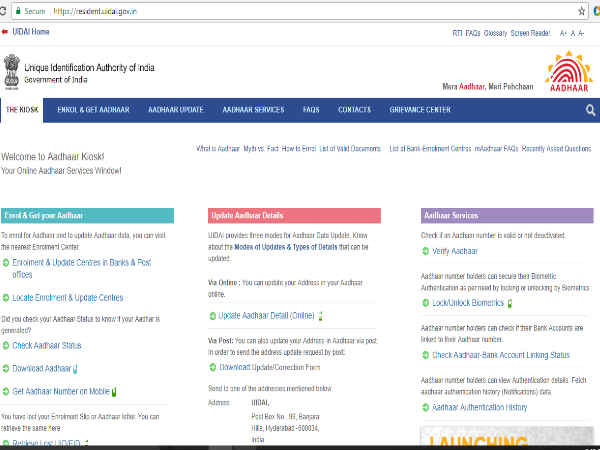This screenshot has height=450, width=600.
Task: Click the purple Aadhaar Services header
Action: click(507, 216)
